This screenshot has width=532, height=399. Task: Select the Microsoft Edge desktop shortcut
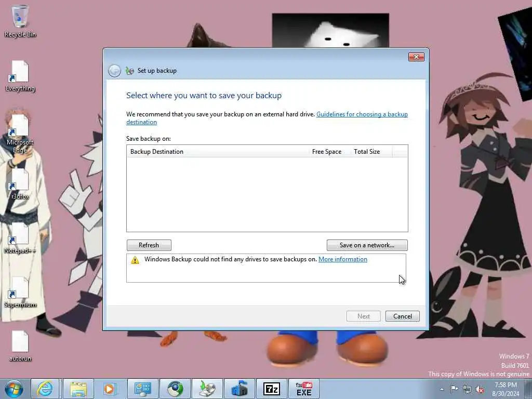[20, 134]
